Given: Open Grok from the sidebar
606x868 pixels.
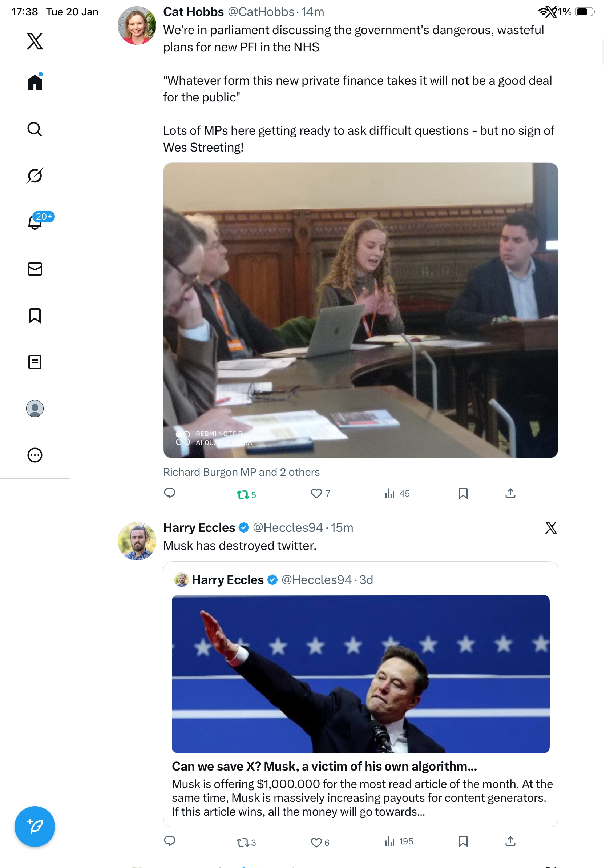Looking at the screenshot, I should point(35,176).
